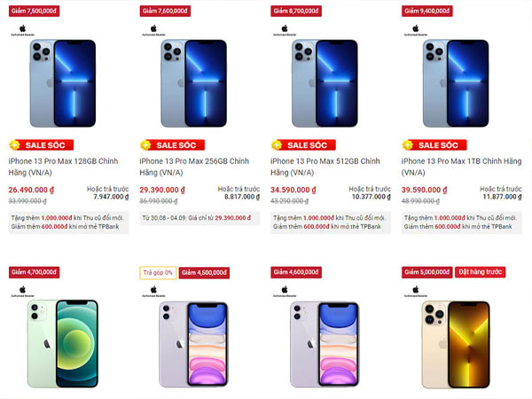
Task: Click the Trả góp 0% installment badge
Action: [x=158, y=272]
